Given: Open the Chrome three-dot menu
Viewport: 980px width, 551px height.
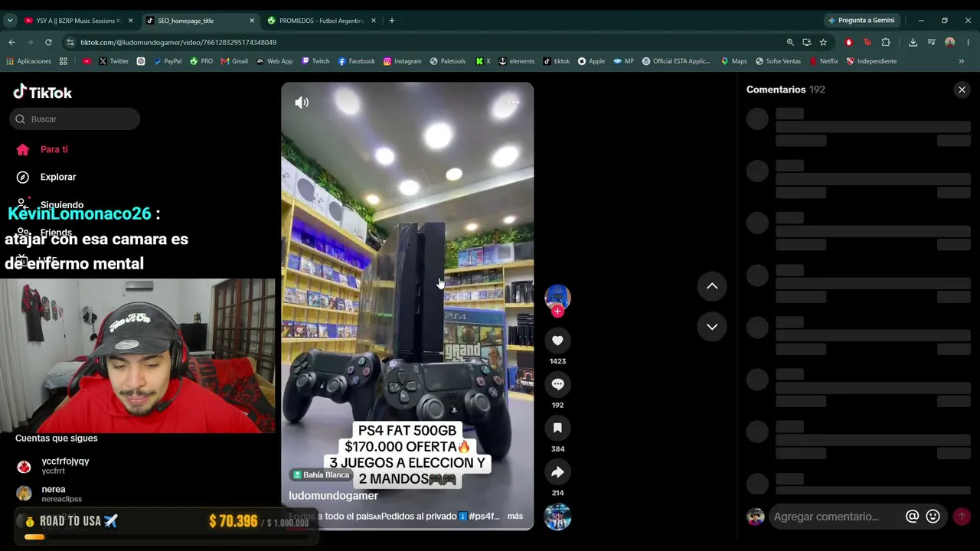Looking at the screenshot, I should [x=969, y=42].
